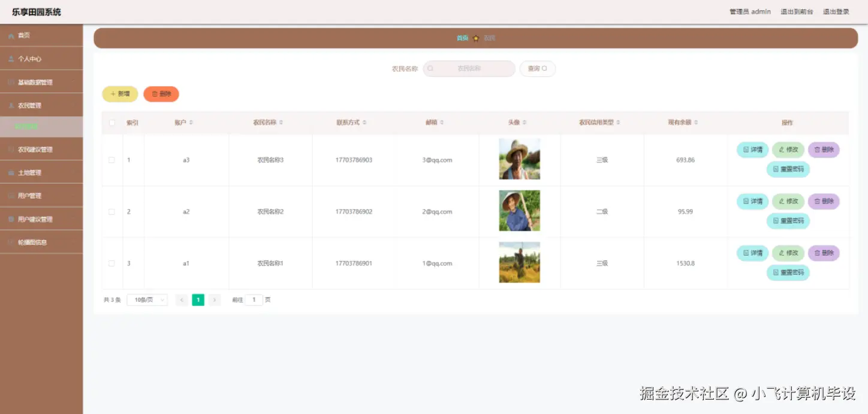Viewport: 868px width, 414px height.
Task: Sort the 农民信用类型 column via sort arrows
Action: pyautogui.click(x=618, y=122)
